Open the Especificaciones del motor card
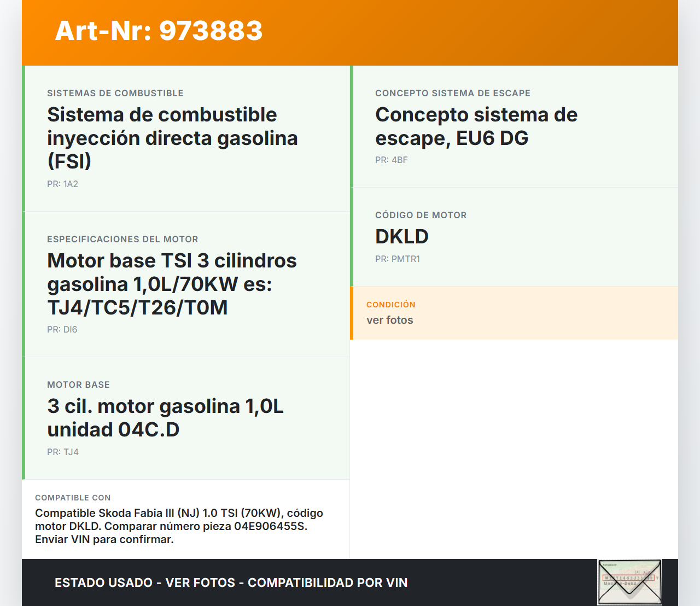Image resolution: width=700 pixels, height=606 pixels. click(186, 282)
